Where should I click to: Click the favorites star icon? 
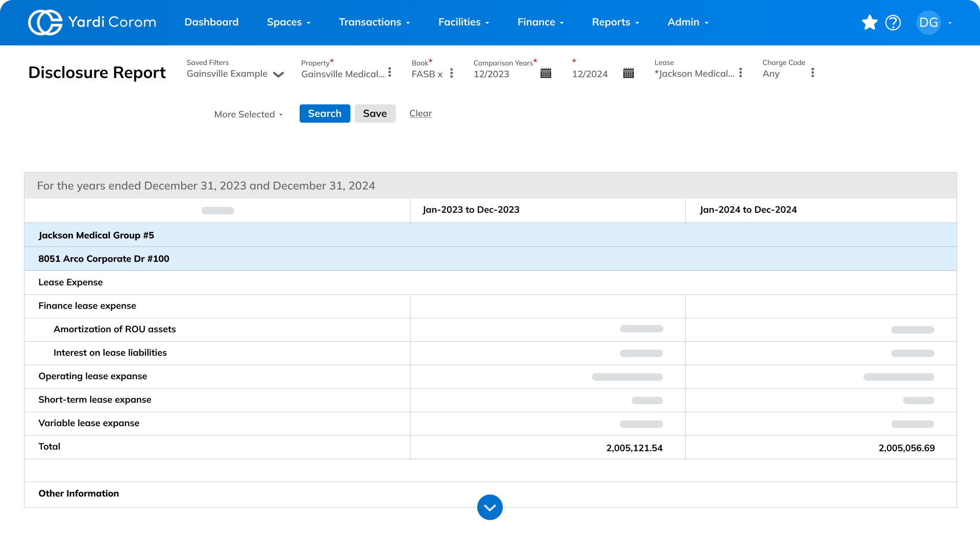[x=869, y=22]
